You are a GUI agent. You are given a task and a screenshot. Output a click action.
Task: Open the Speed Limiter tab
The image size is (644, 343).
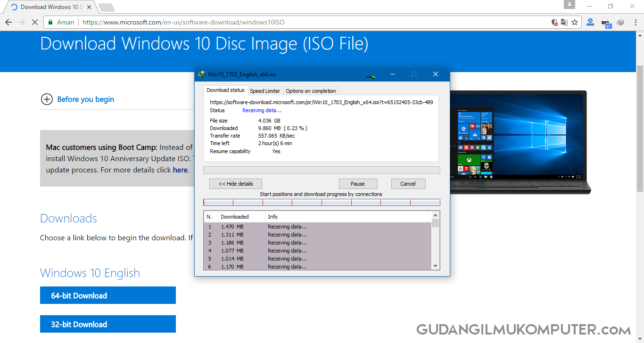(265, 91)
